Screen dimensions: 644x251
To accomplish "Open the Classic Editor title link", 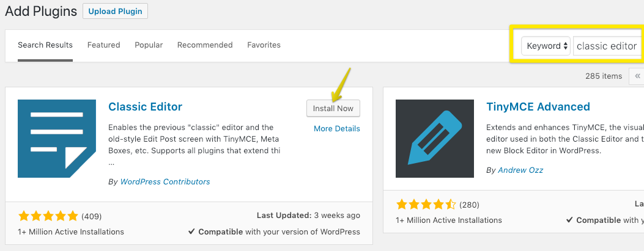I will 146,107.
